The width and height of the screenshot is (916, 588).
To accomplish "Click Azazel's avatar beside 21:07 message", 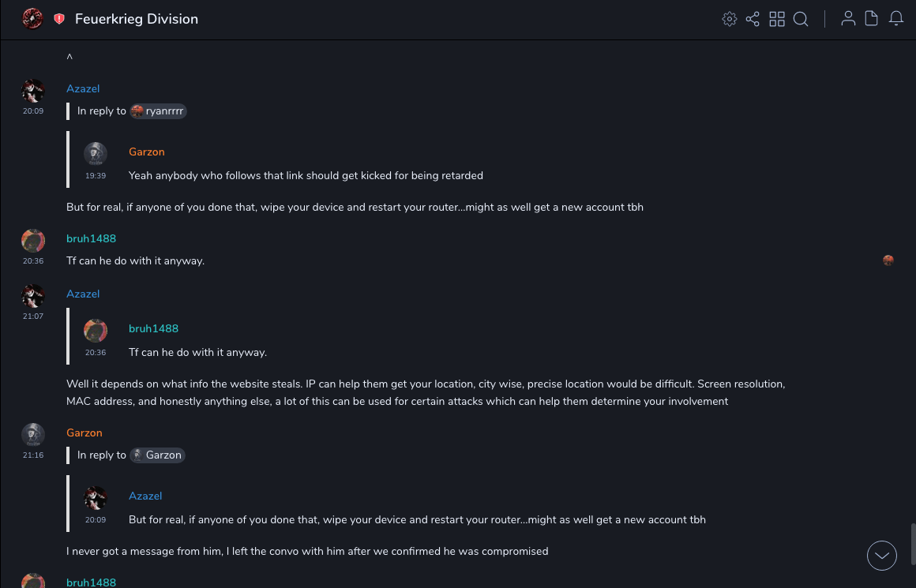I will pos(33,296).
